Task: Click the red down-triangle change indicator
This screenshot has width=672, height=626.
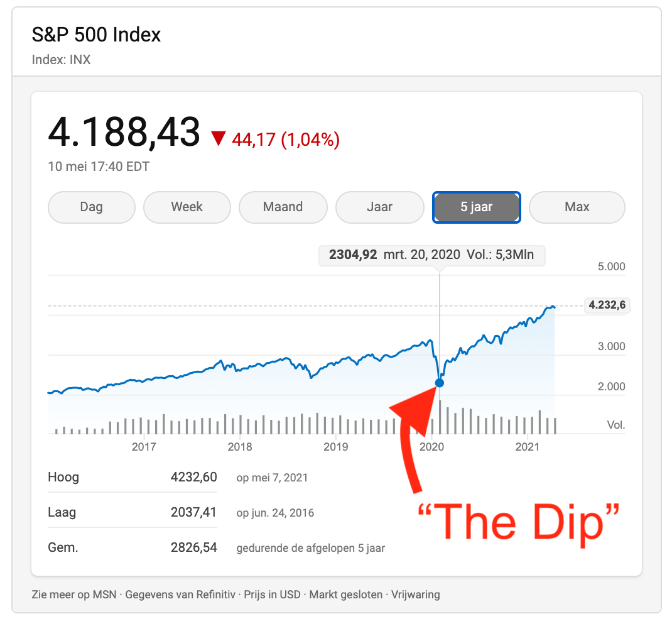Action: (x=218, y=138)
